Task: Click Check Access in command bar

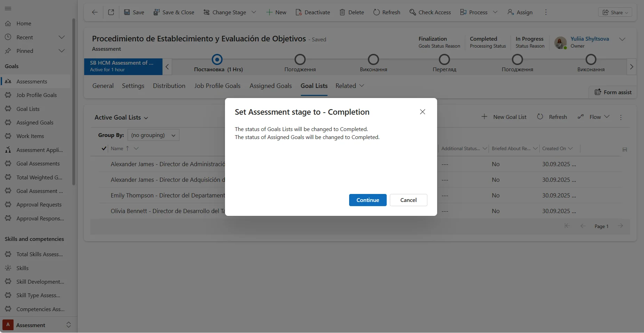Action: [x=430, y=12]
